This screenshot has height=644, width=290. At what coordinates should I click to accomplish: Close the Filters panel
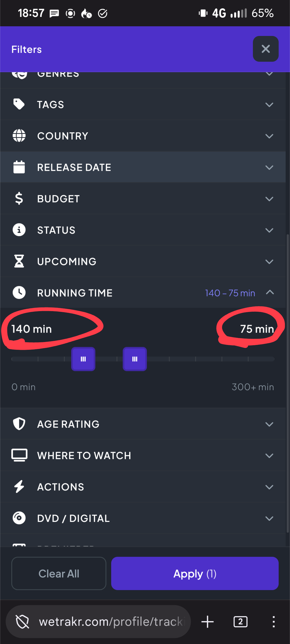click(266, 49)
